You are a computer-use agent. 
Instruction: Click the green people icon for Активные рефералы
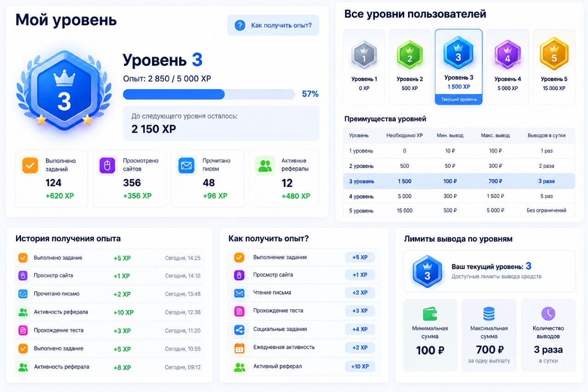tap(265, 165)
